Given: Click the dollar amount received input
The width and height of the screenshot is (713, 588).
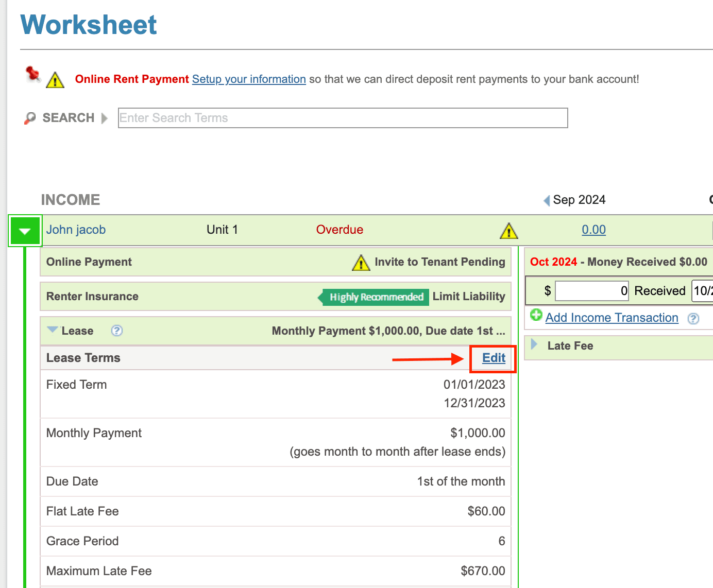Looking at the screenshot, I should pos(591,291).
